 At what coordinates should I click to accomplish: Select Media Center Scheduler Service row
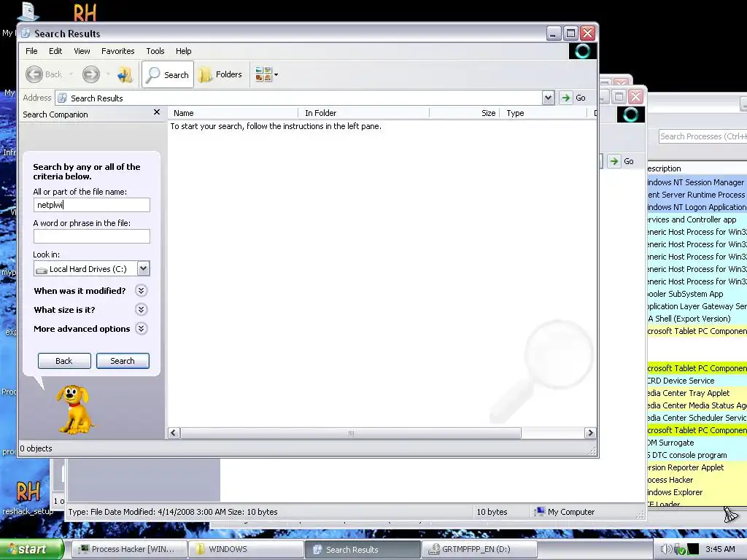pos(697,418)
